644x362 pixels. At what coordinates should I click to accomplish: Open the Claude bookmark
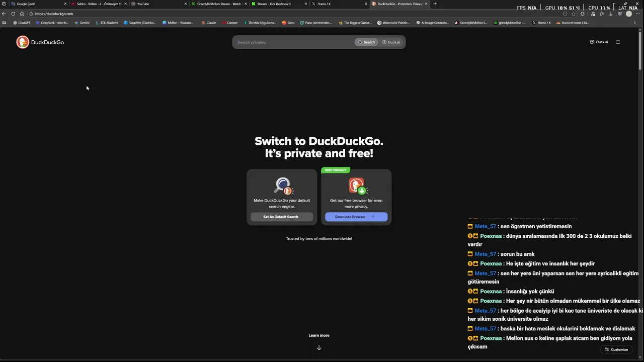pyautogui.click(x=209, y=23)
